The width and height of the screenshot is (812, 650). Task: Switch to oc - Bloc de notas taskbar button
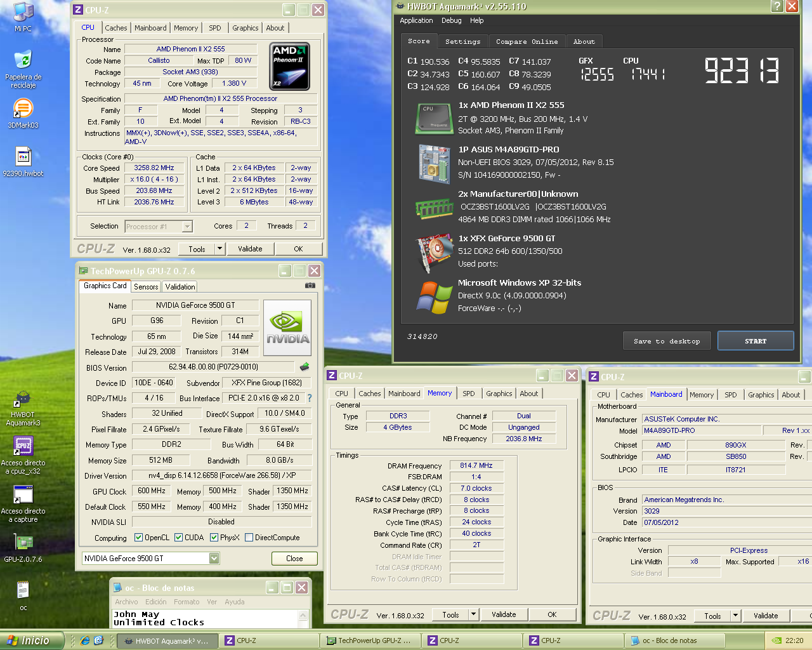tap(674, 640)
